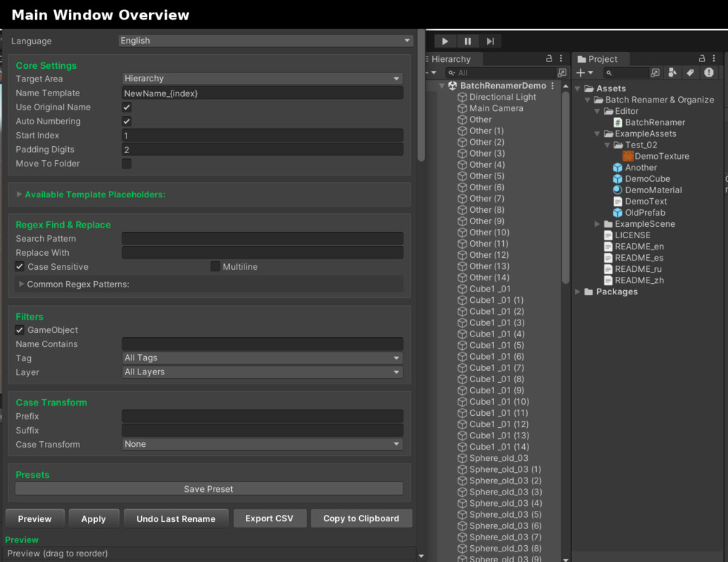The height and width of the screenshot is (562, 728).
Task: Select the OldPrefab prefab icon
Action: pyautogui.click(x=618, y=213)
